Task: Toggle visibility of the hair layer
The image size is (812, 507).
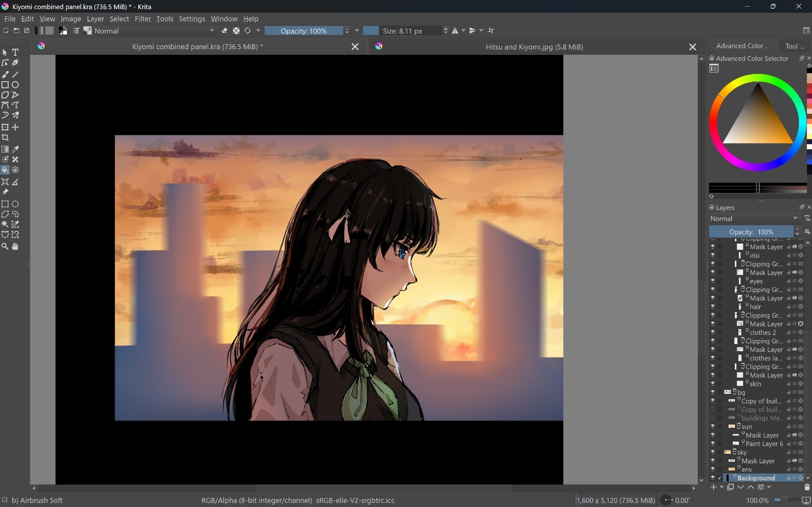Action: coord(713,307)
